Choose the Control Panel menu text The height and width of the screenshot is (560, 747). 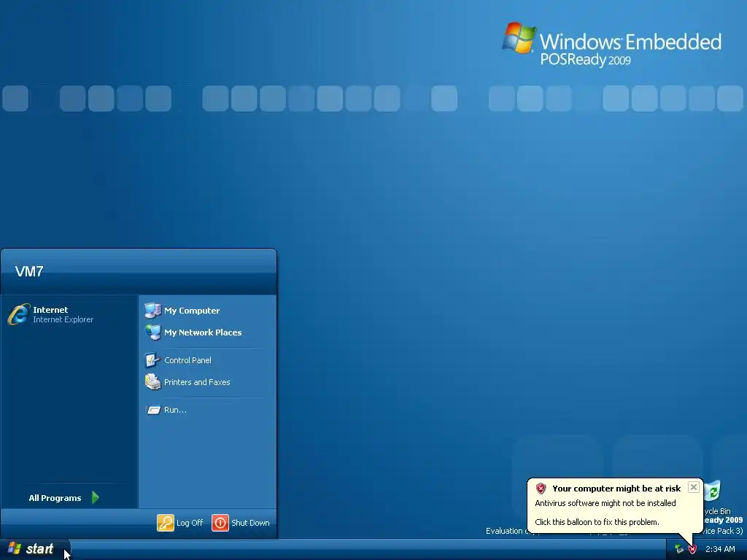tap(187, 360)
